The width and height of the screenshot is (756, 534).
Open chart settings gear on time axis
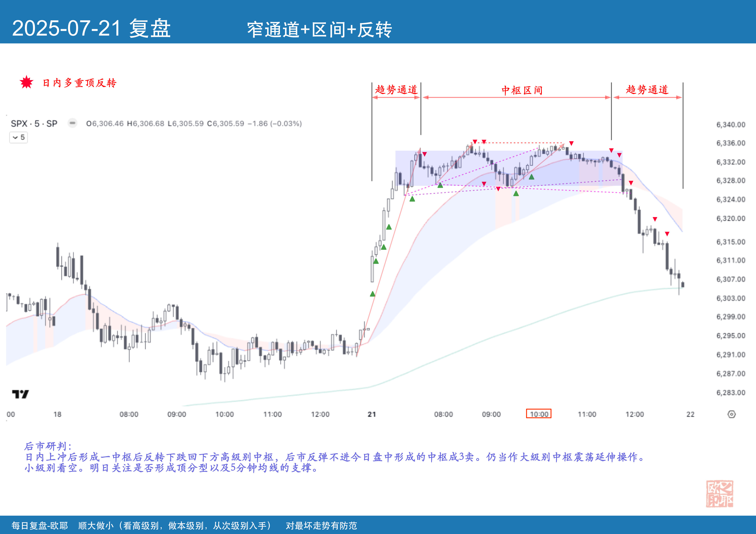pos(731,414)
